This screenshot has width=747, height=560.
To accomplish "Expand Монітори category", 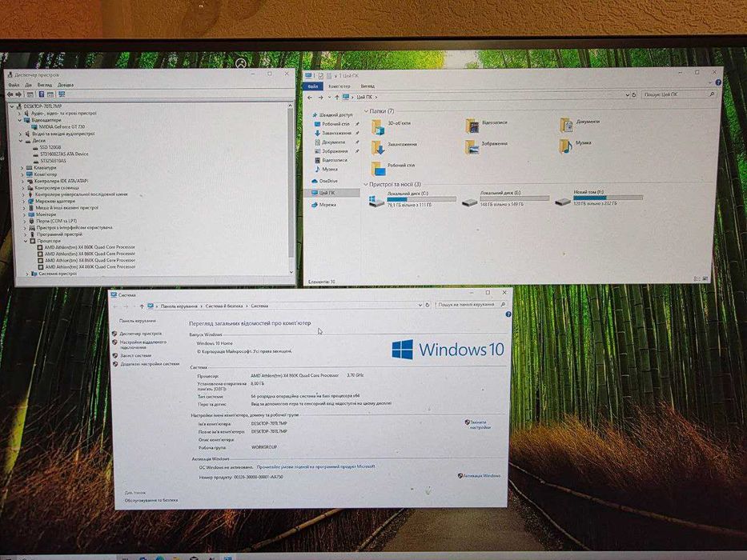I will tap(24, 214).
